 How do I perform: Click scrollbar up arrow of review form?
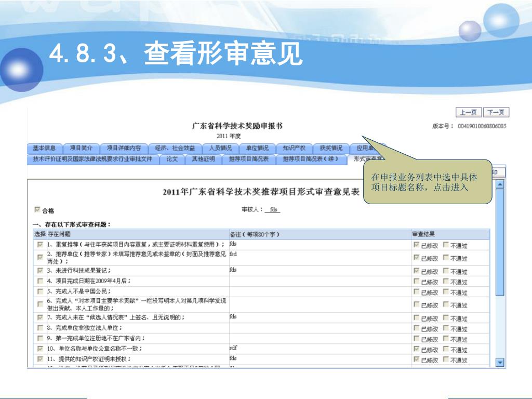point(500,184)
